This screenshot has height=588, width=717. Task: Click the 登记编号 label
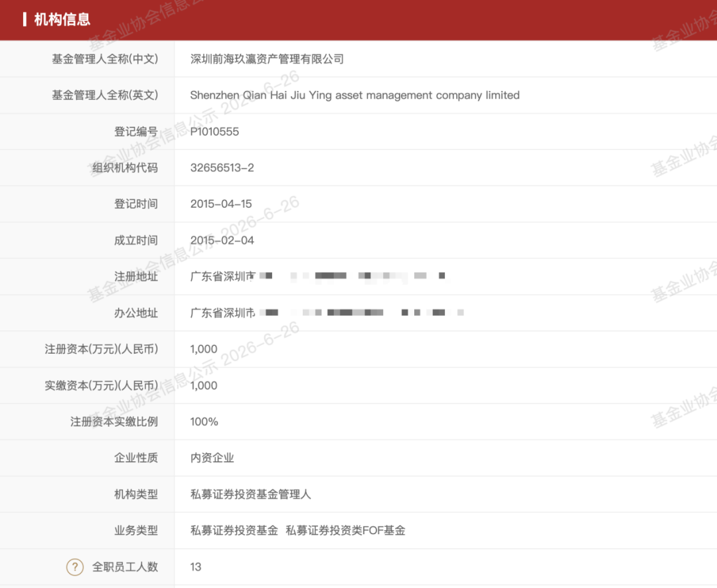pos(136,131)
